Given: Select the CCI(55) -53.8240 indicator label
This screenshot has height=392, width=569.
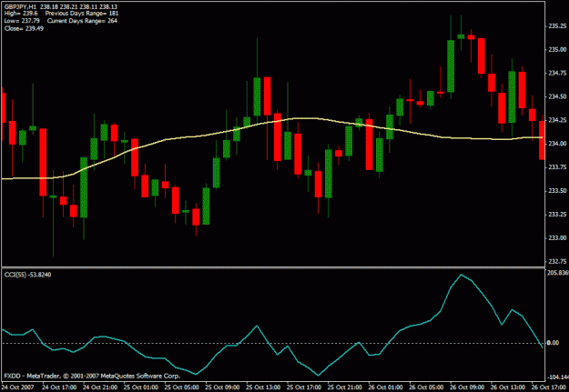Looking at the screenshot, I should click(27, 275).
